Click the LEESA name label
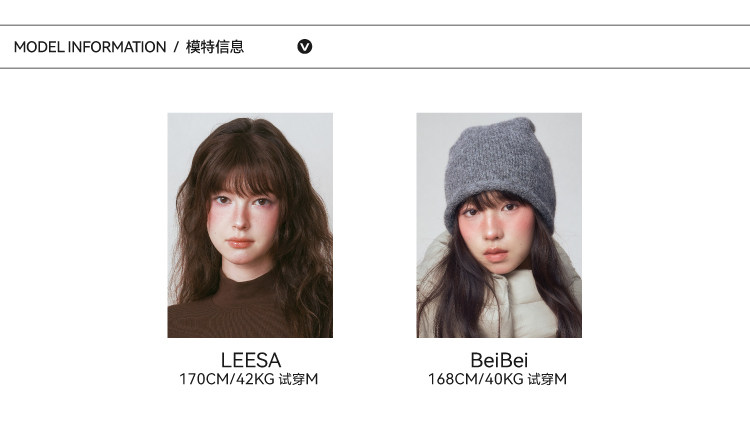Screen dimensions: 750x434 click(x=251, y=360)
